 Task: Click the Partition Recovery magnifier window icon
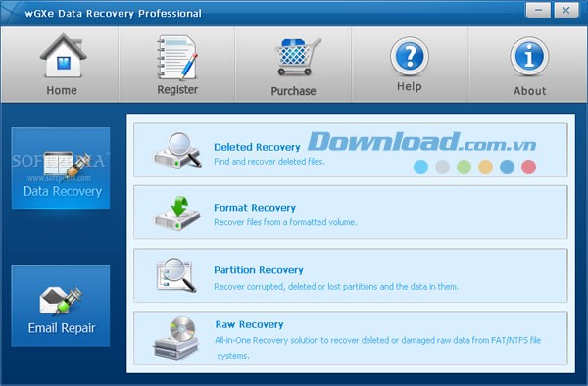tap(176, 274)
